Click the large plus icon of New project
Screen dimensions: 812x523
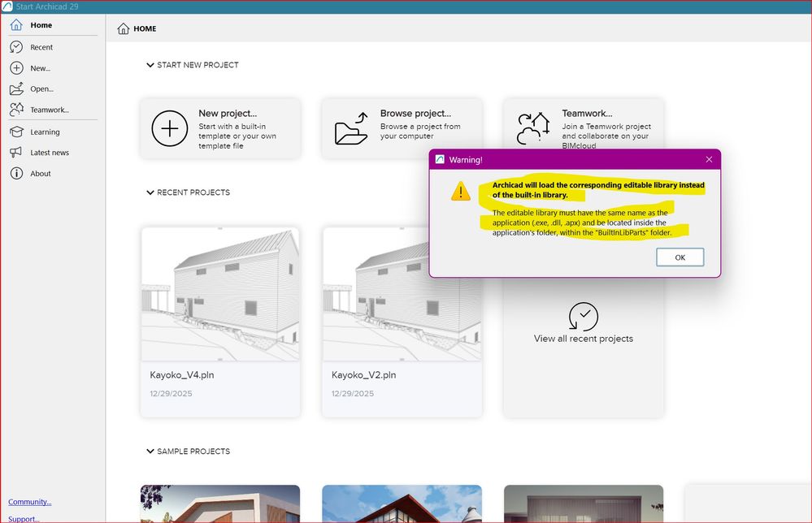tap(170, 128)
